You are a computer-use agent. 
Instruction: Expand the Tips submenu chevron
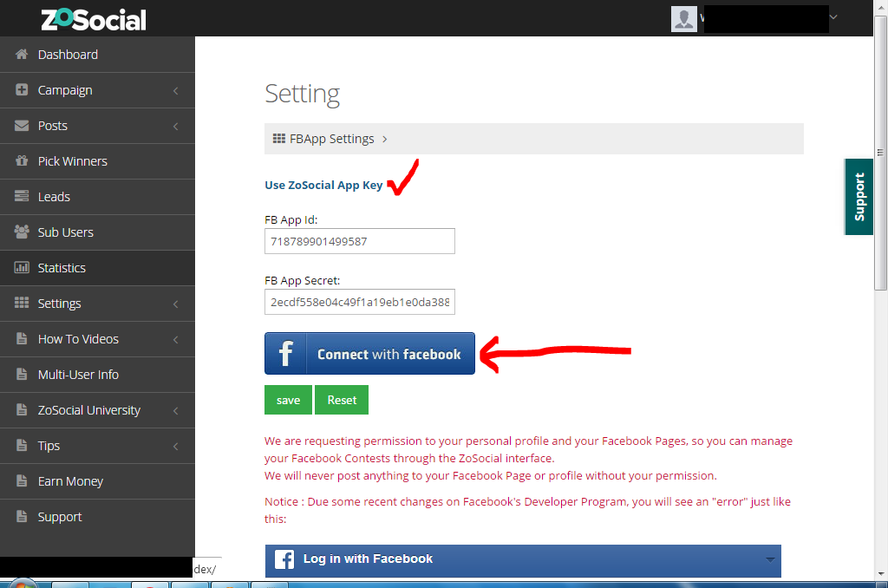pos(175,447)
